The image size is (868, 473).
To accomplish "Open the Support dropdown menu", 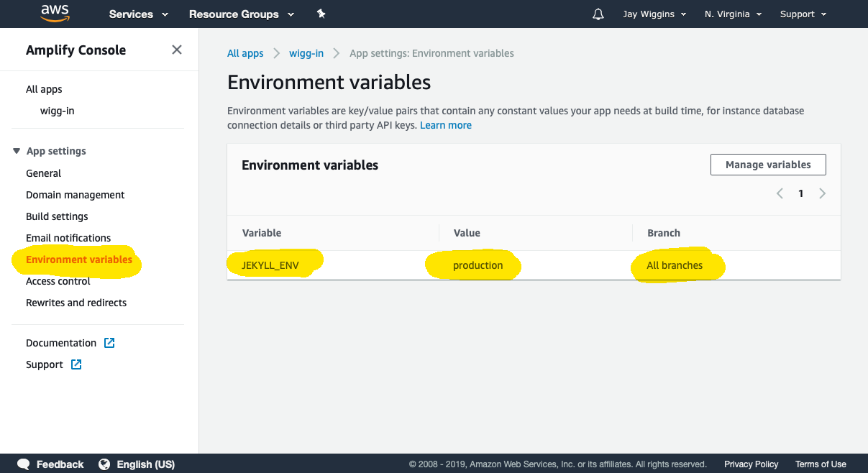I will click(803, 14).
